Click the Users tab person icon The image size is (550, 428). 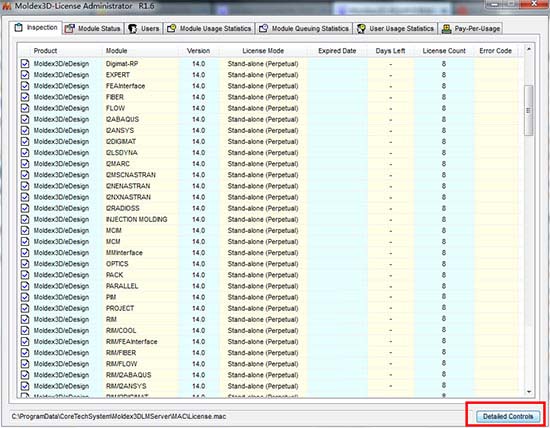(x=133, y=29)
